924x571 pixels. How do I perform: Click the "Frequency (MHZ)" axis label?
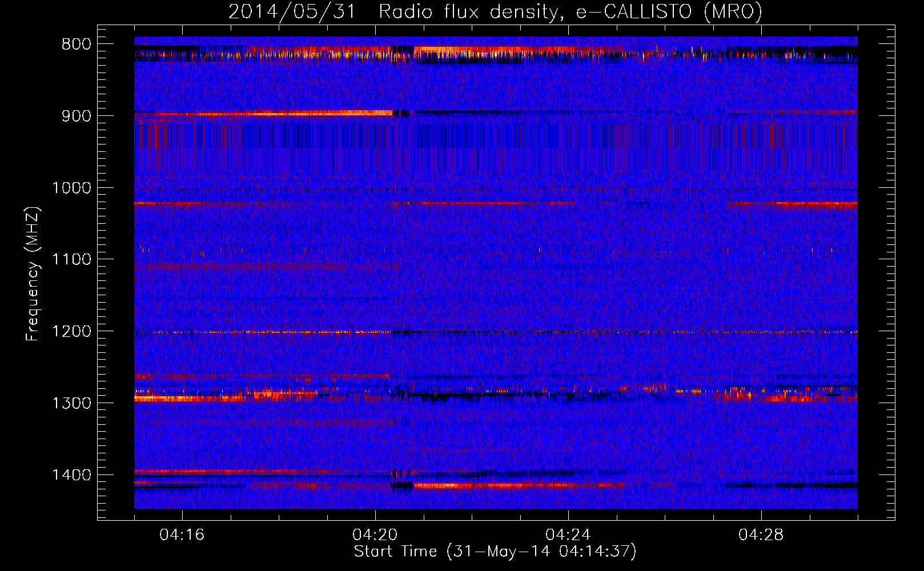33,274
